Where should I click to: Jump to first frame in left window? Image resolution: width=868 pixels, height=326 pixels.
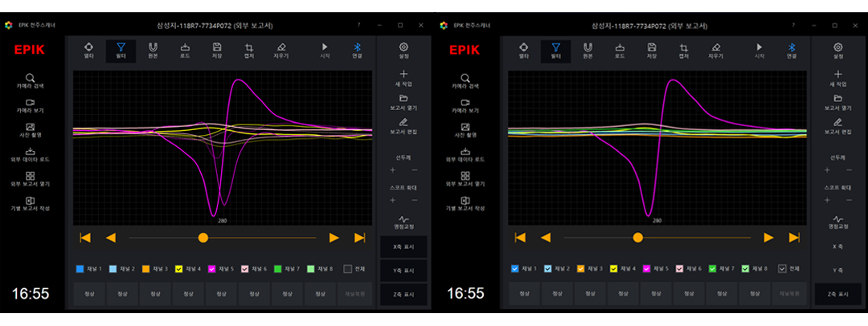tap(85, 238)
